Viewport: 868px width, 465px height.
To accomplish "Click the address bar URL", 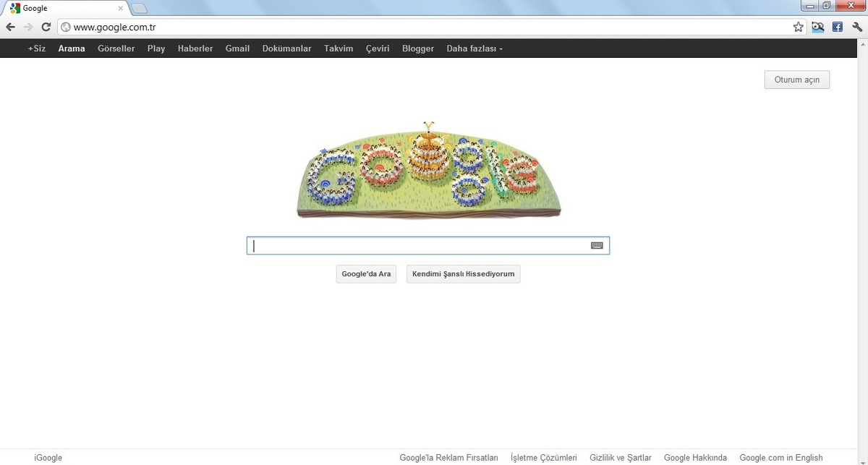I will point(115,27).
